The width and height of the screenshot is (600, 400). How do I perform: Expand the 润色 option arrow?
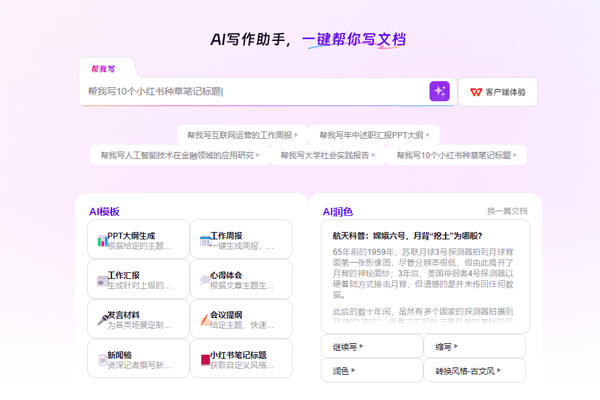point(353,370)
